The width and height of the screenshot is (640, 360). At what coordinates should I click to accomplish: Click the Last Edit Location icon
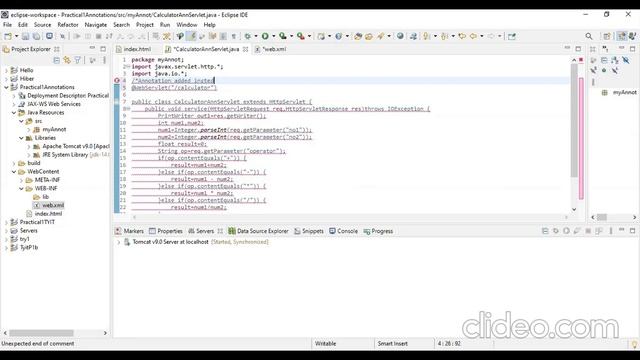pos(462,36)
